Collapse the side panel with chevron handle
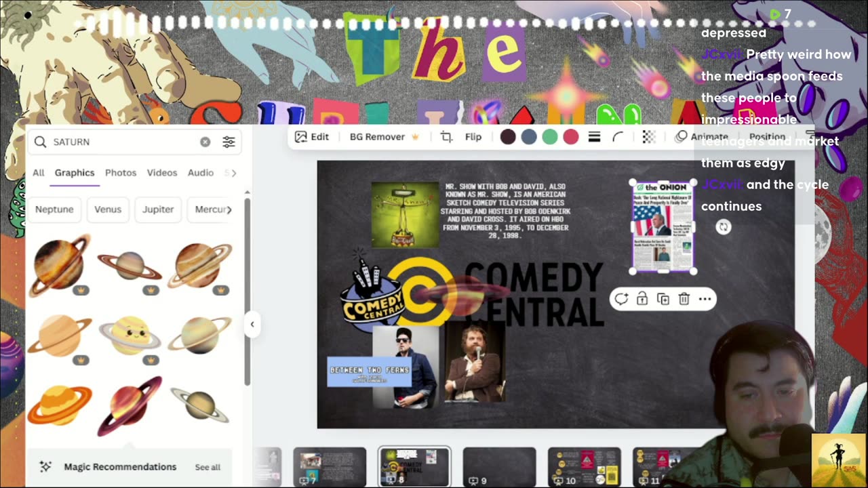The width and height of the screenshot is (868, 488). click(252, 324)
